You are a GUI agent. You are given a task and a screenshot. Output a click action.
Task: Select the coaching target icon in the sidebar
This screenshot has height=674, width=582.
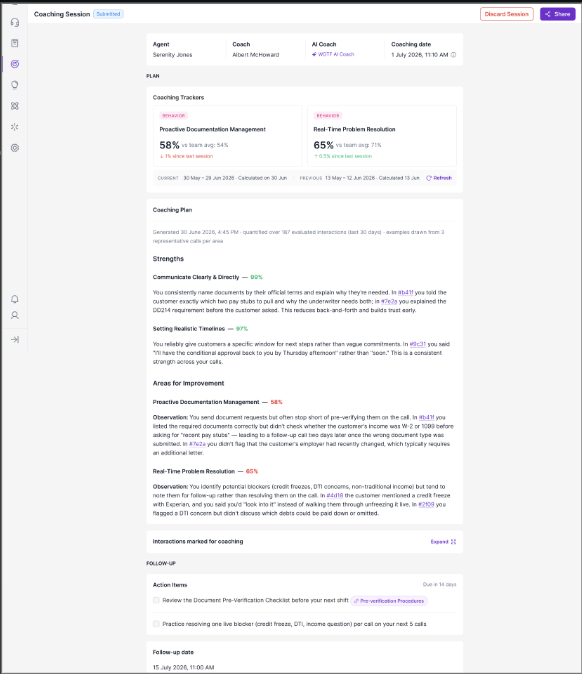[15, 64]
